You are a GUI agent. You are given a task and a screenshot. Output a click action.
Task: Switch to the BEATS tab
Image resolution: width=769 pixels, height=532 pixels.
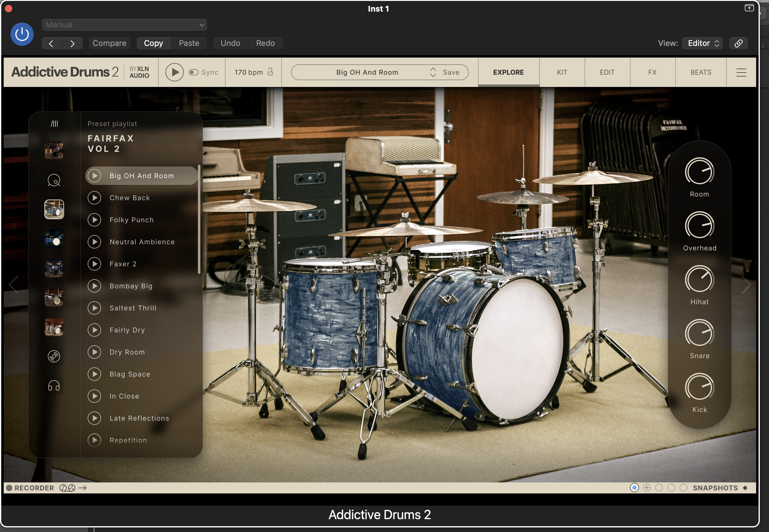coord(701,72)
